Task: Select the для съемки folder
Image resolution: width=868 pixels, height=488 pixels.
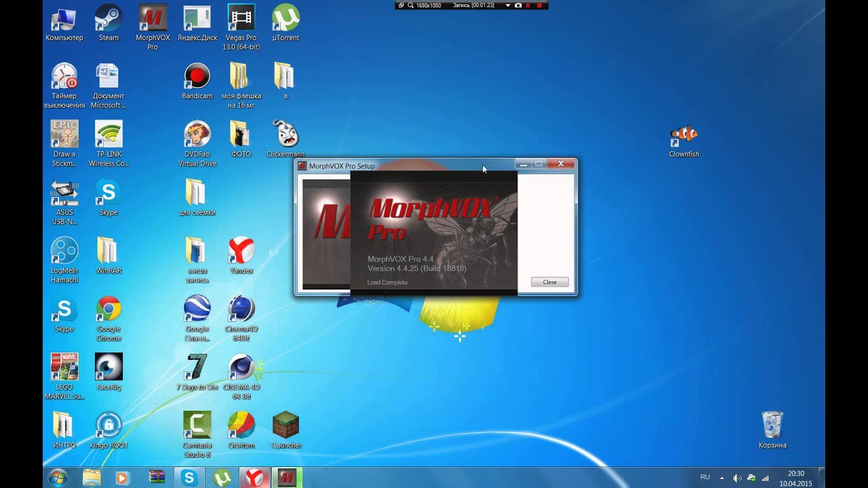Action: coord(197,198)
